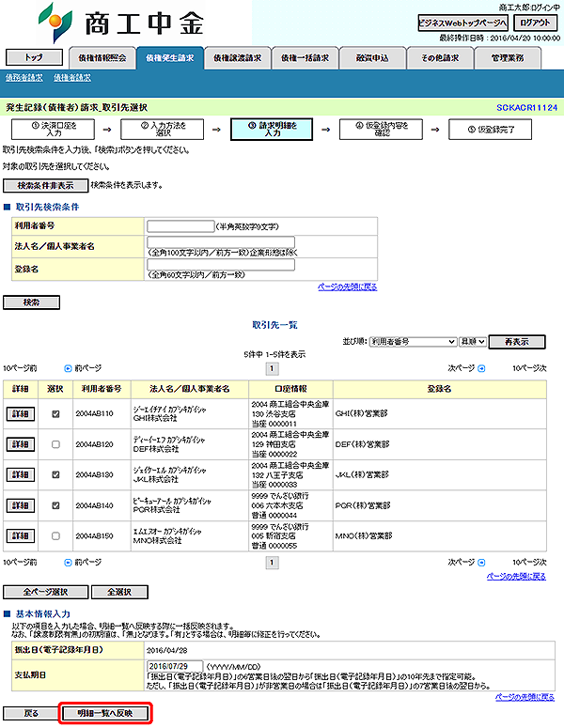Focus the 支払期日 date field
Screen dimensions: 564x728
pyautogui.click(x=175, y=666)
